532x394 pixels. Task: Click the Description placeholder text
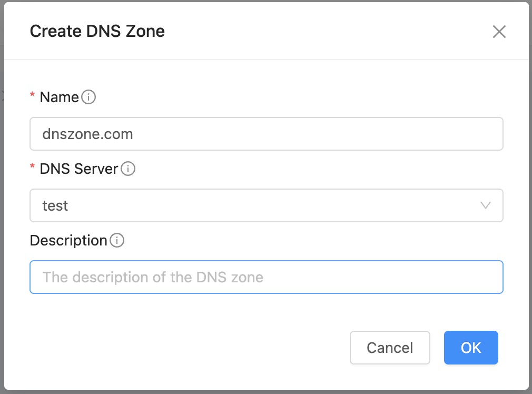click(153, 277)
